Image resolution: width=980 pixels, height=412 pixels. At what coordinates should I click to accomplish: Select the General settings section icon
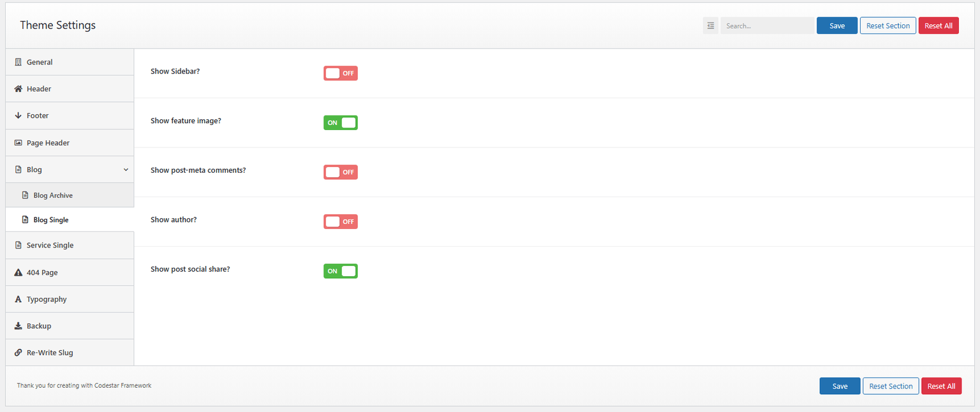17,62
